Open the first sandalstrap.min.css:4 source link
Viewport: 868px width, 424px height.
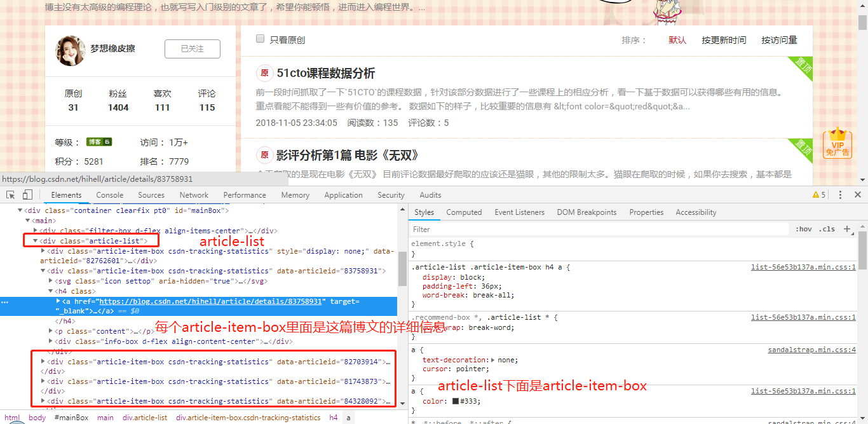811,350
